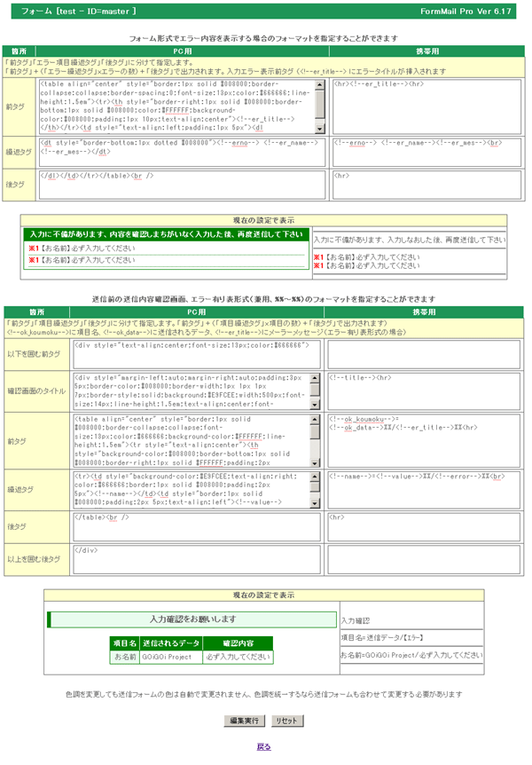Screen dimensions: 532x765
Task: Click the 編集実行 submit button
Action: click(246, 721)
